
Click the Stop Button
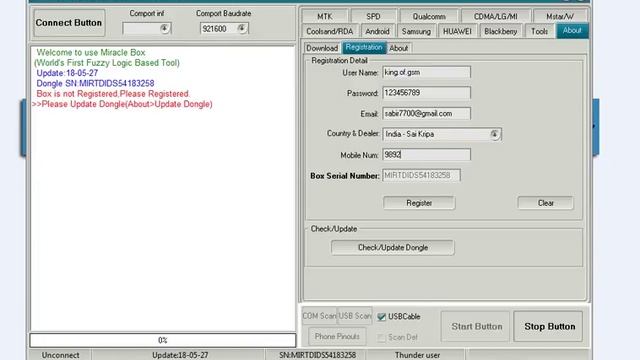[549, 327]
